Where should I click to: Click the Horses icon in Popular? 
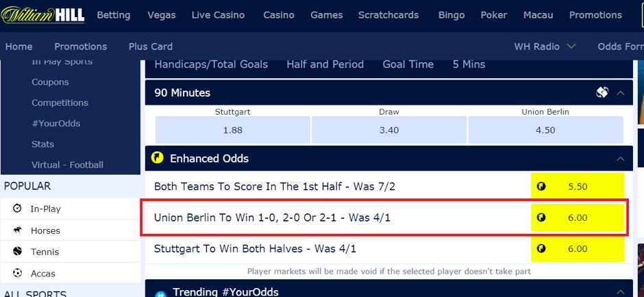(17, 230)
